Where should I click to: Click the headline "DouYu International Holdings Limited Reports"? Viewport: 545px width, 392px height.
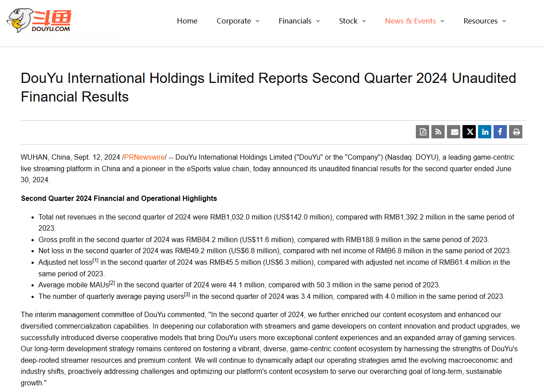pyautogui.click(x=164, y=78)
